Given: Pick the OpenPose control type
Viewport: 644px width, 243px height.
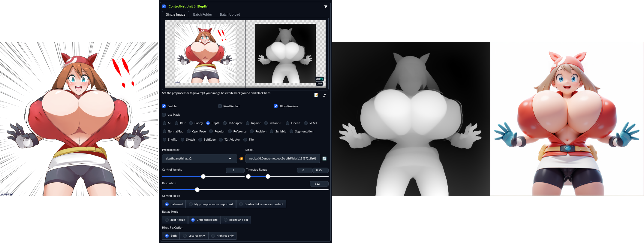Looking at the screenshot, I should tap(189, 131).
